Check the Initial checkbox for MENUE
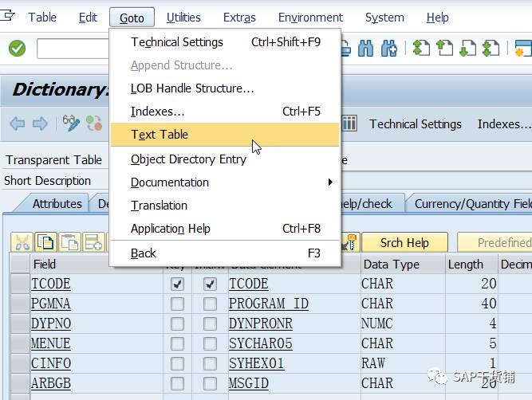This screenshot has width=532, height=400. click(210, 343)
